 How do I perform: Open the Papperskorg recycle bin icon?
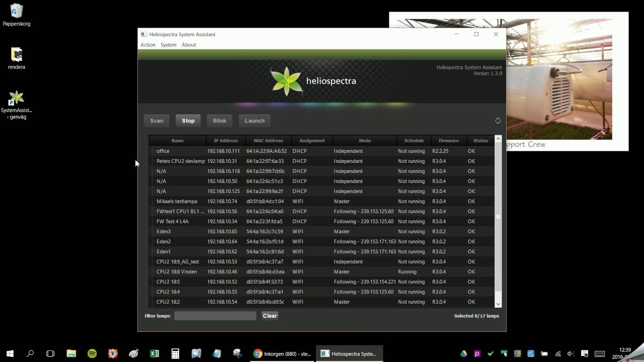coord(17,15)
